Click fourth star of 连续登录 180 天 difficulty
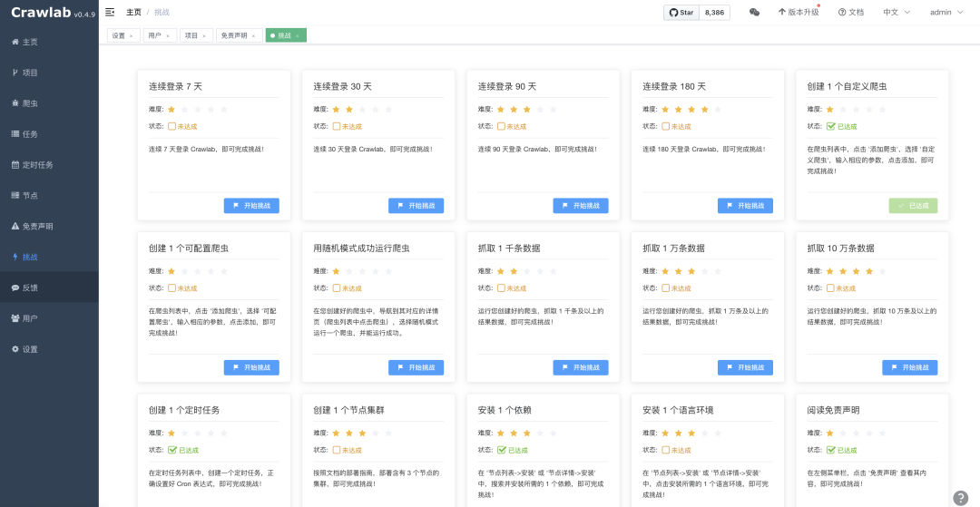The height and width of the screenshot is (507, 980). point(705,109)
